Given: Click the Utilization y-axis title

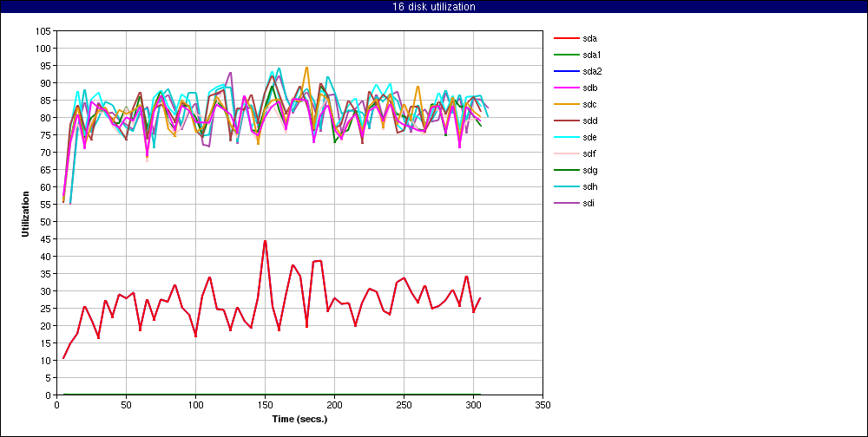Looking at the screenshot, I should coord(25,213).
